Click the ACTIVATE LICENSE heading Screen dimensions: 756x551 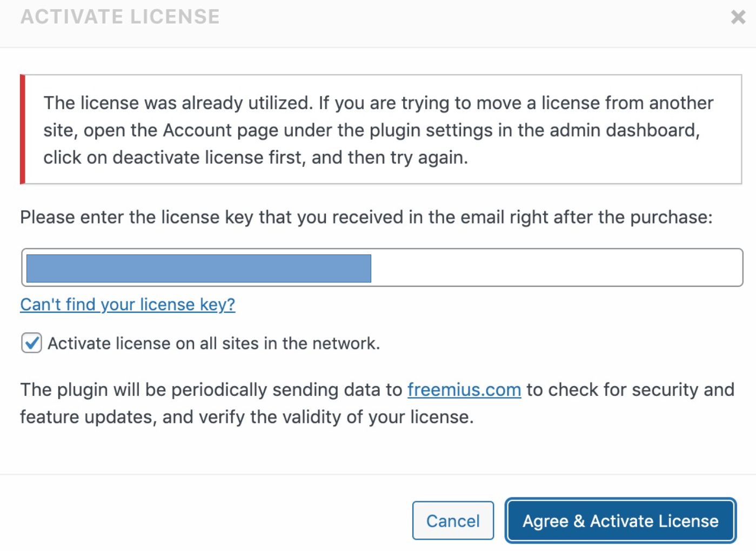coord(119,17)
